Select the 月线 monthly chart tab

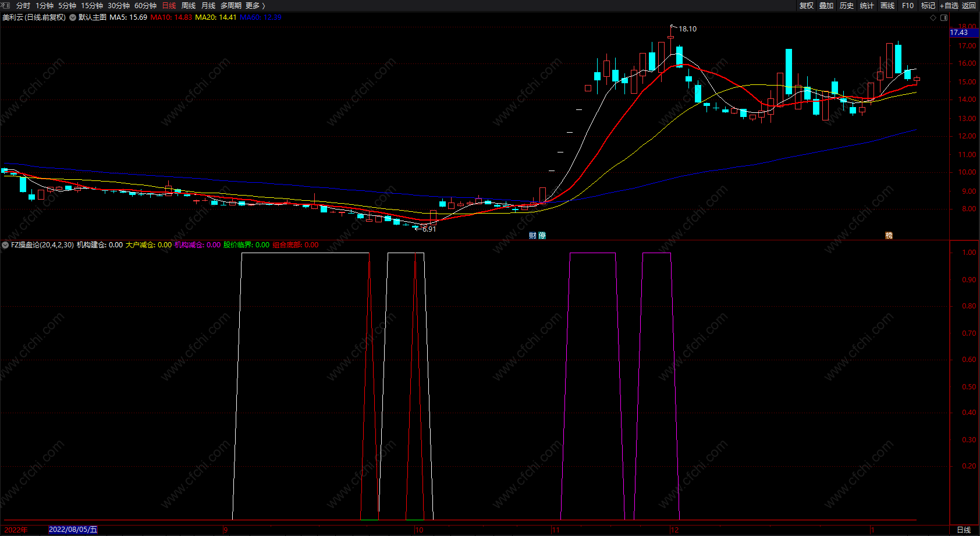tap(208, 6)
